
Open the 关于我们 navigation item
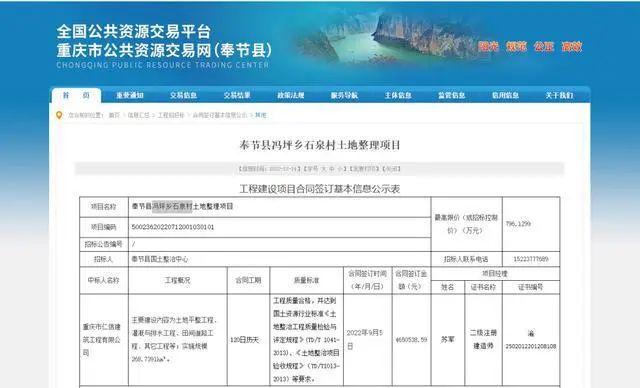[559, 95]
